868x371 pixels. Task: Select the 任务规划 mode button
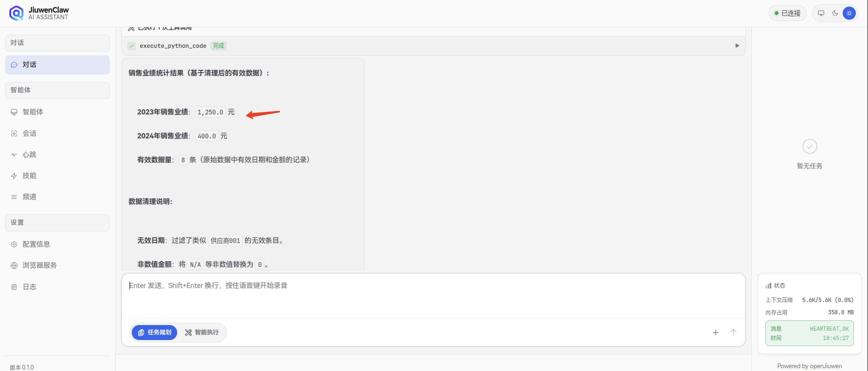tap(154, 333)
